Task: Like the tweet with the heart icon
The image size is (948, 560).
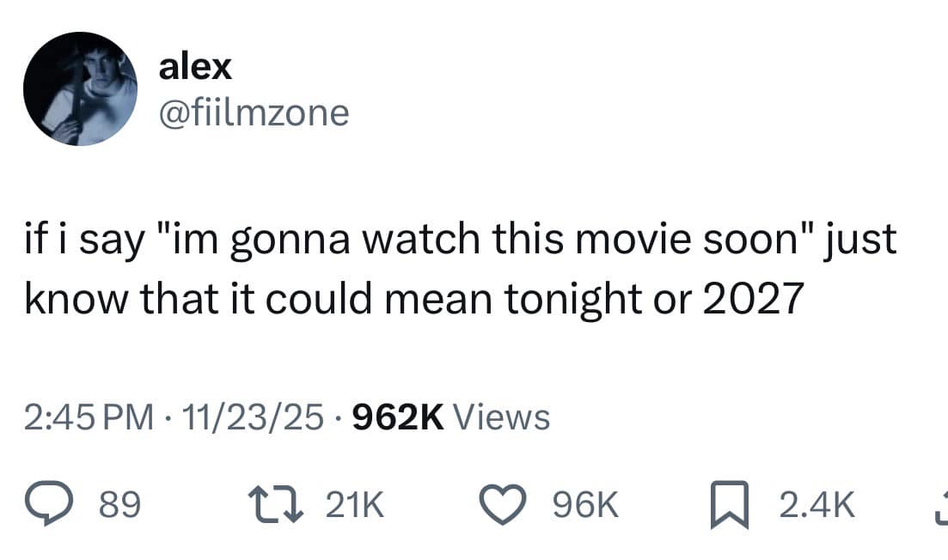Action: pyautogui.click(x=503, y=505)
